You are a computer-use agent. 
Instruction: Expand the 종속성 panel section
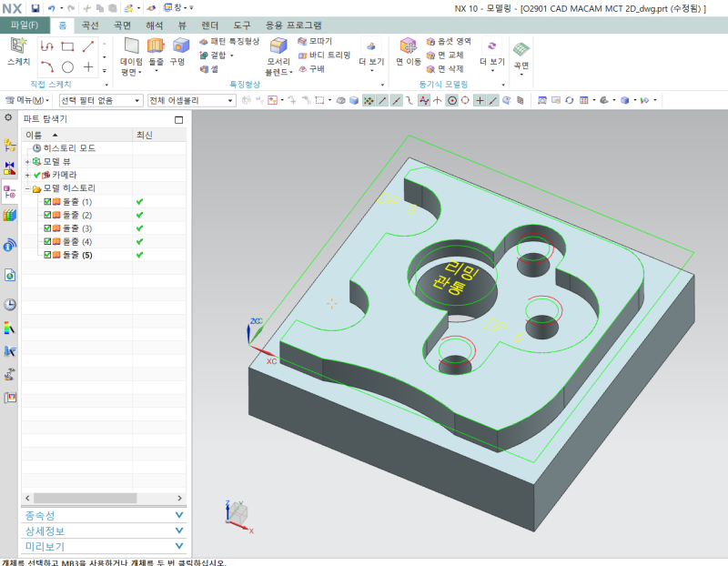178,515
